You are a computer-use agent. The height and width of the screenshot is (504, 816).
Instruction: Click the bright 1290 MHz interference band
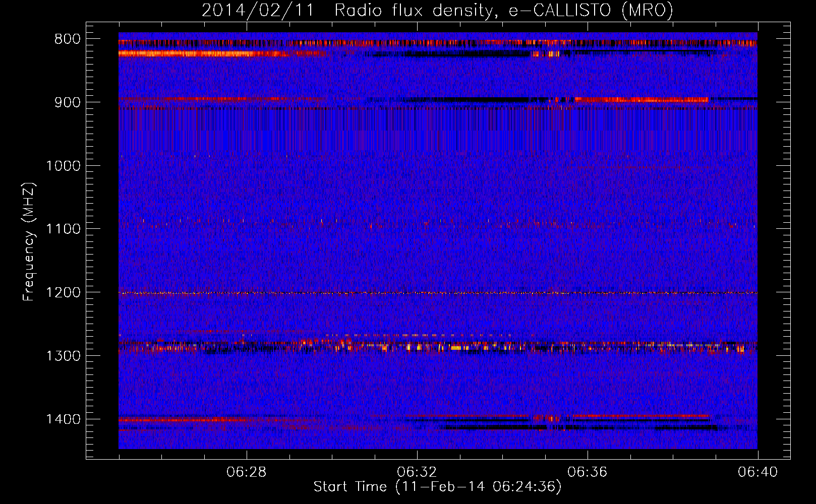tap(438, 347)
